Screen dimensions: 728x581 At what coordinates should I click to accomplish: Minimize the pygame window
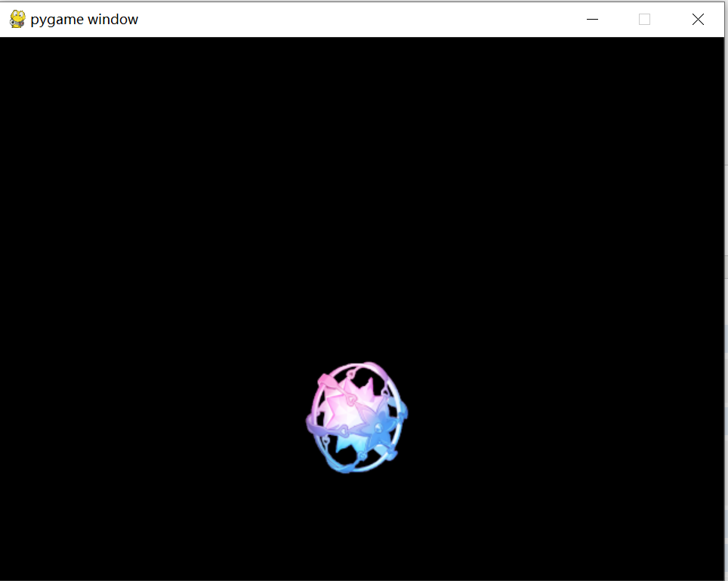click(592, 20)
